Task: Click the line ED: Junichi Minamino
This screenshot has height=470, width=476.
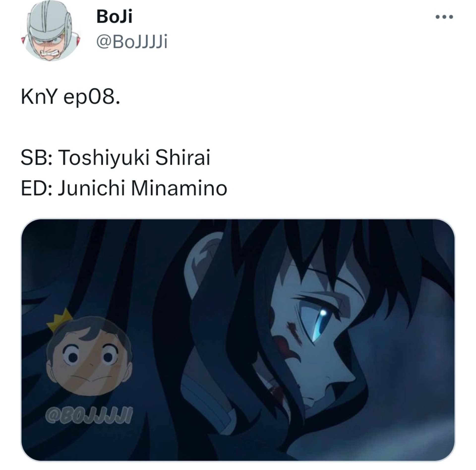Action: point(124,188)
